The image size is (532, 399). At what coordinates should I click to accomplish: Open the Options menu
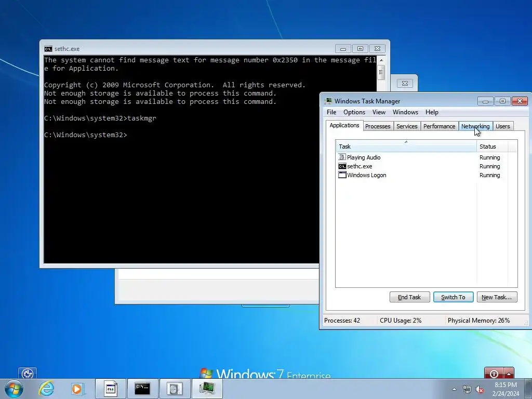click(354, 112)
